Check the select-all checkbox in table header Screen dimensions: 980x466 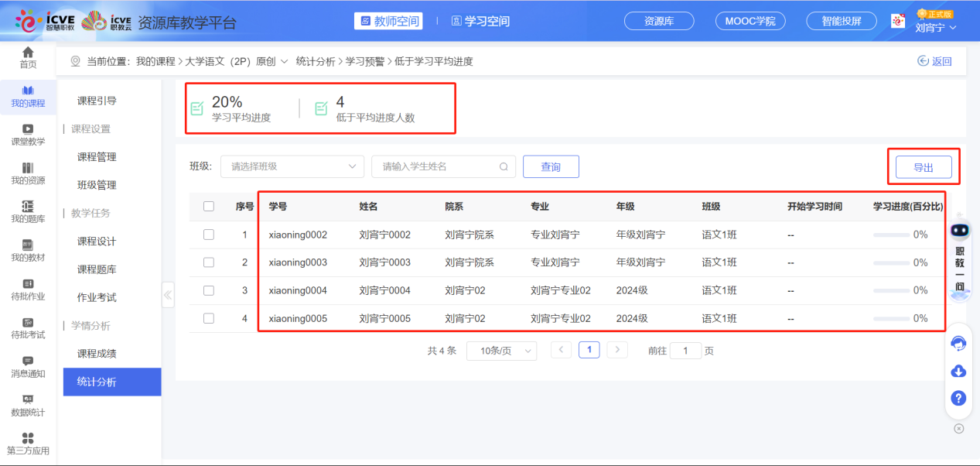point(208,206)
